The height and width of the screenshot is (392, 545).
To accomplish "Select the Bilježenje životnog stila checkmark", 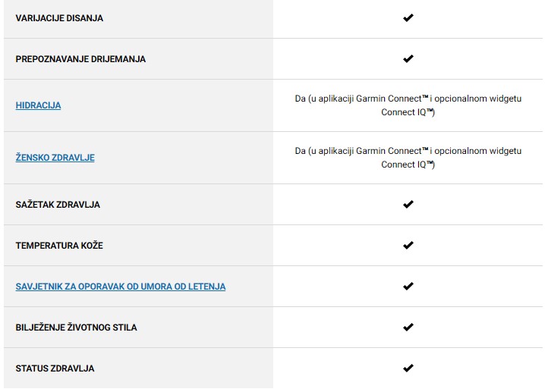I will pyautogui.click(x=408, y=328).
